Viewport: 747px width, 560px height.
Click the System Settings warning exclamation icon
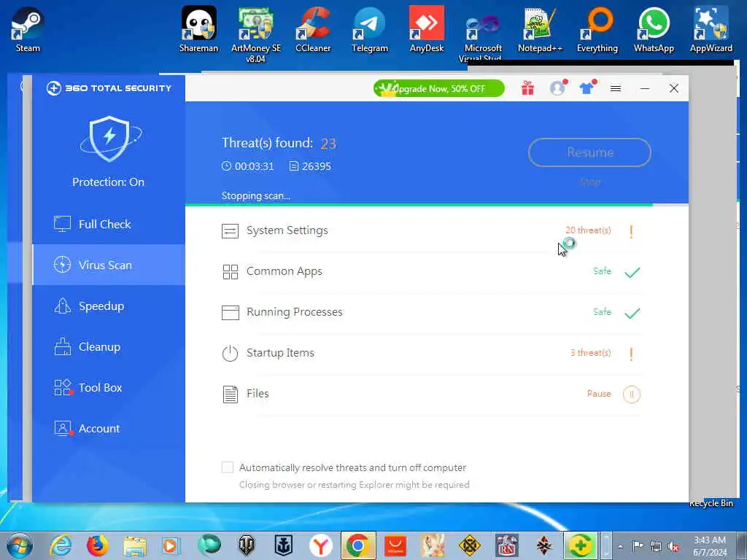click(631, 231)
